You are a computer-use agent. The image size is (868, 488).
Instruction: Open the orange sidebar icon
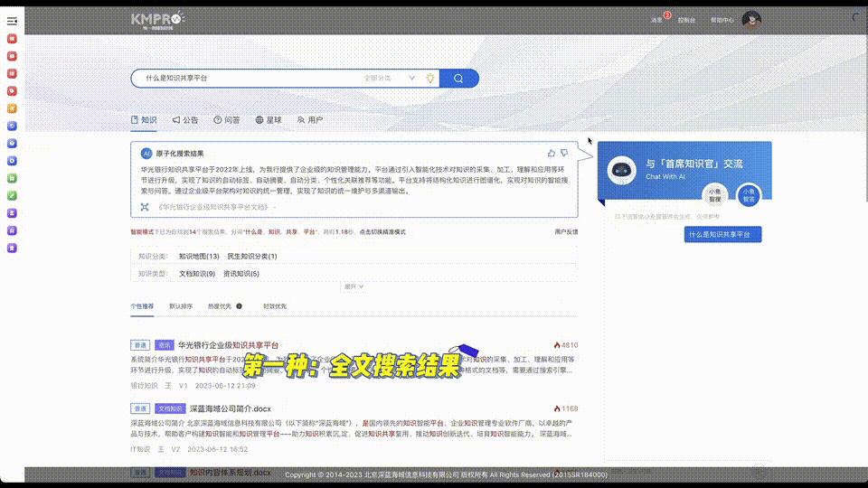[12, 108]
